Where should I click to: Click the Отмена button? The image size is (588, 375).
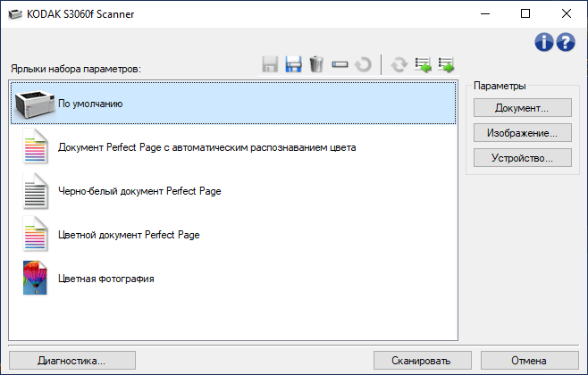coord(530,361)
